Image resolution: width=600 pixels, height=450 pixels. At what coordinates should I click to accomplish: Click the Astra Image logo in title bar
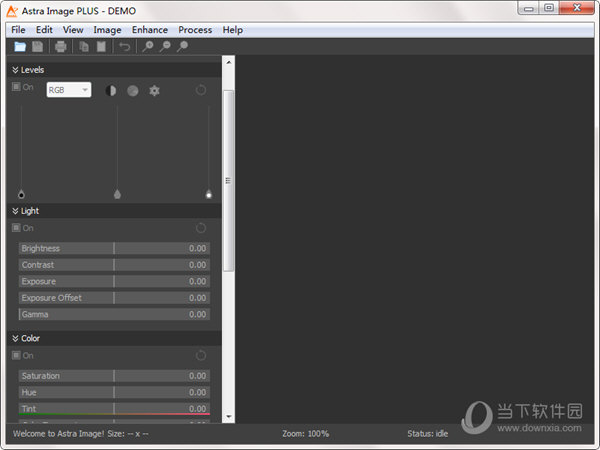point(12,11)
